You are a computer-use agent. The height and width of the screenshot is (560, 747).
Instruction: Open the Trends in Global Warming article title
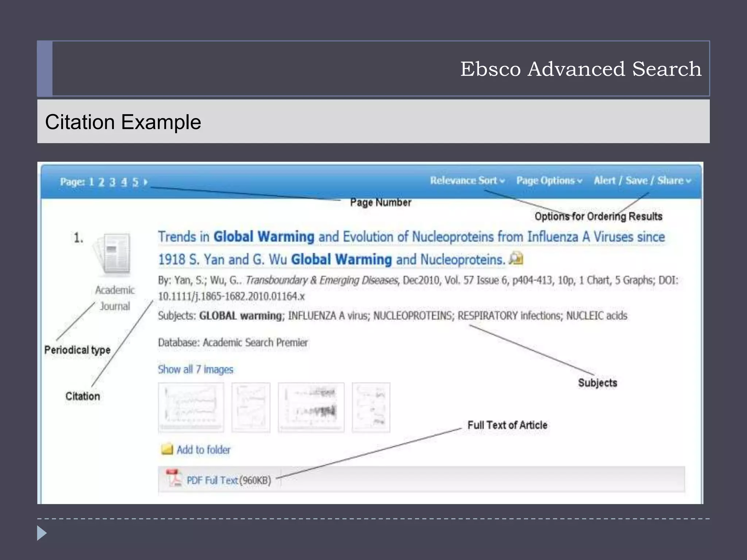pyautogui.click(x=411, y=248)
